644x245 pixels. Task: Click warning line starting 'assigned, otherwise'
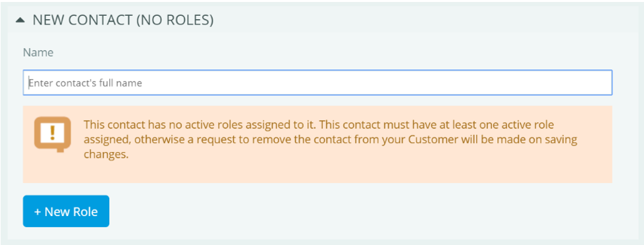[x=330, y=140]
